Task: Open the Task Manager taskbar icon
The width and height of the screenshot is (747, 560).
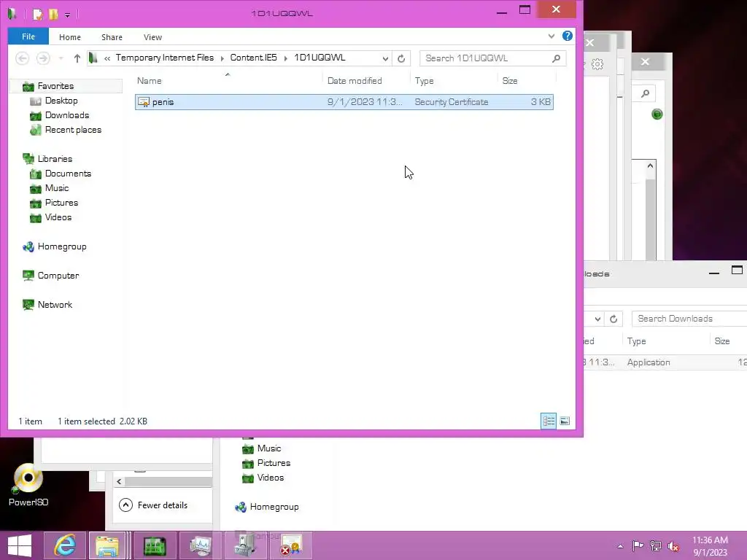Action: tap(200, 545)
